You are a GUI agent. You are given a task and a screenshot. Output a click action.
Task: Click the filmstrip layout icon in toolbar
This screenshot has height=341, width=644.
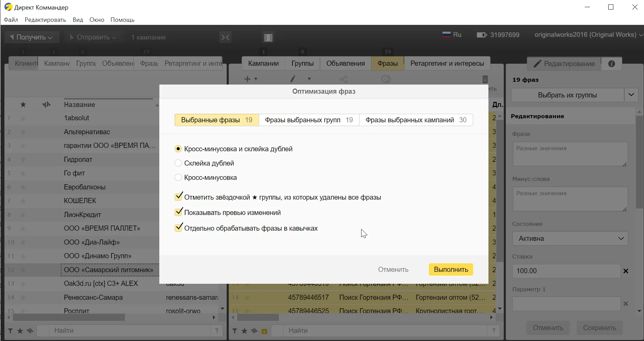(268, 37)
